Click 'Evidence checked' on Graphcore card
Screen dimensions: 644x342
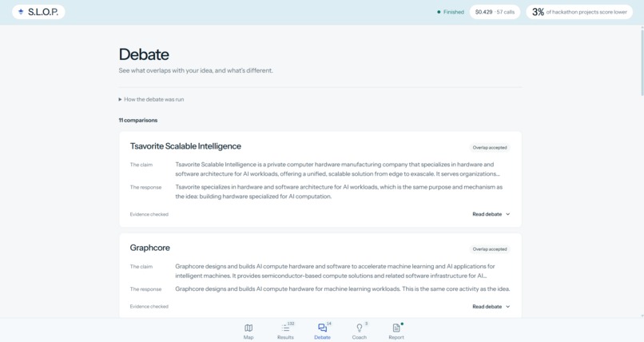pos(149,307)
